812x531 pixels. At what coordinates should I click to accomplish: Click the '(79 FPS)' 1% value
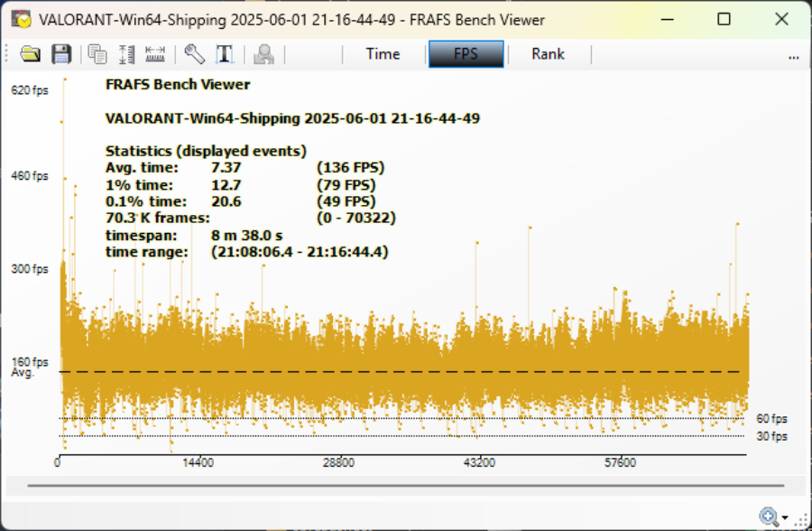pos(346,184)
